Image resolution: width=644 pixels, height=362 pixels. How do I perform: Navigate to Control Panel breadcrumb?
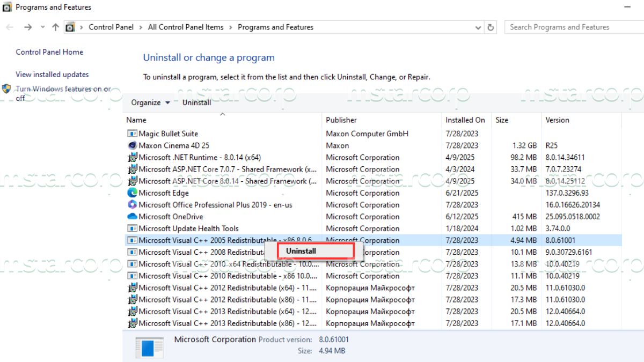tap(111, 27)
